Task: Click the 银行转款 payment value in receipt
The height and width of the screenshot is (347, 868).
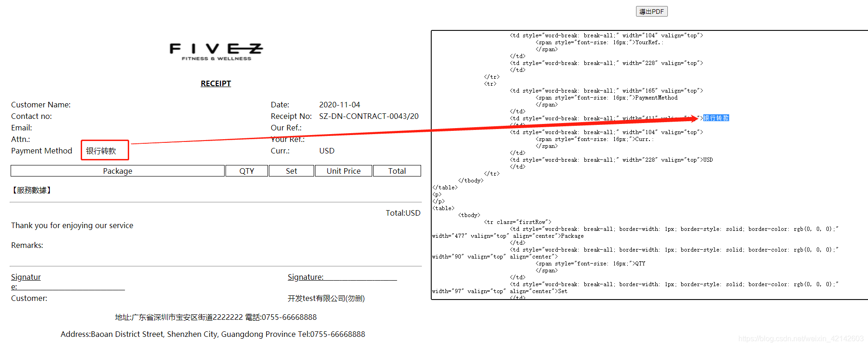Action: click(x=101, y=151)
